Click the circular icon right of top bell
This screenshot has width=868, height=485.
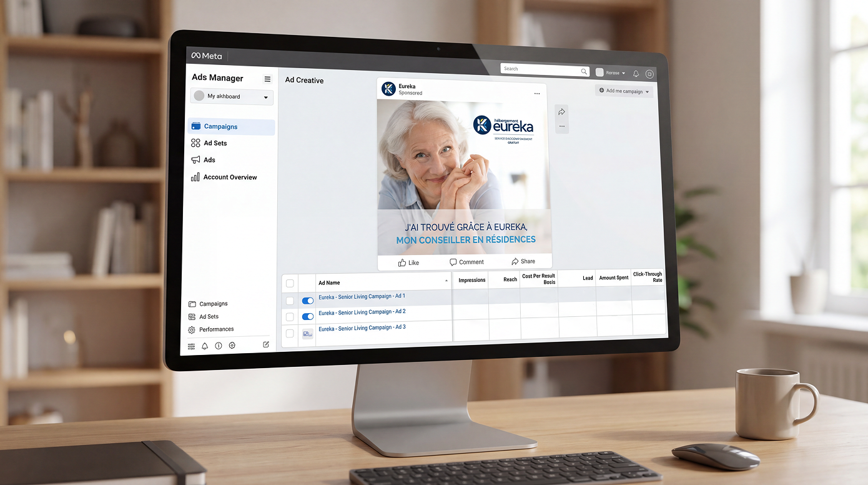[649, 74]
